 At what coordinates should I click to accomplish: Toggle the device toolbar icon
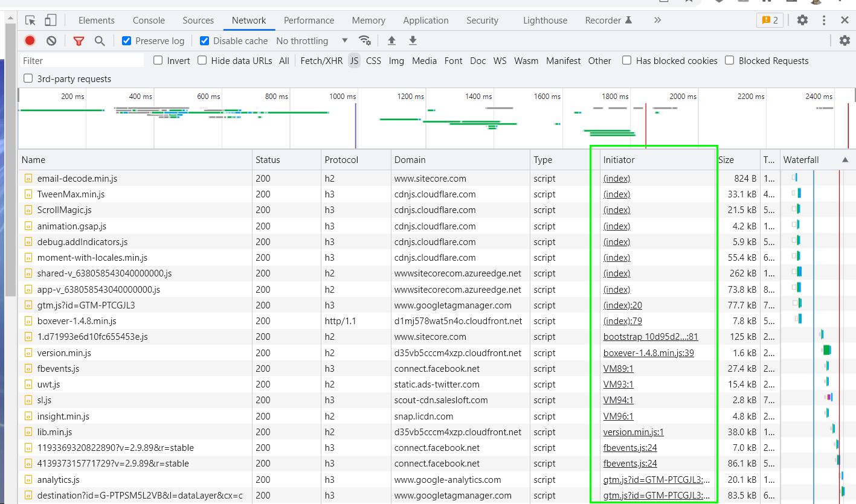point(50,21)
